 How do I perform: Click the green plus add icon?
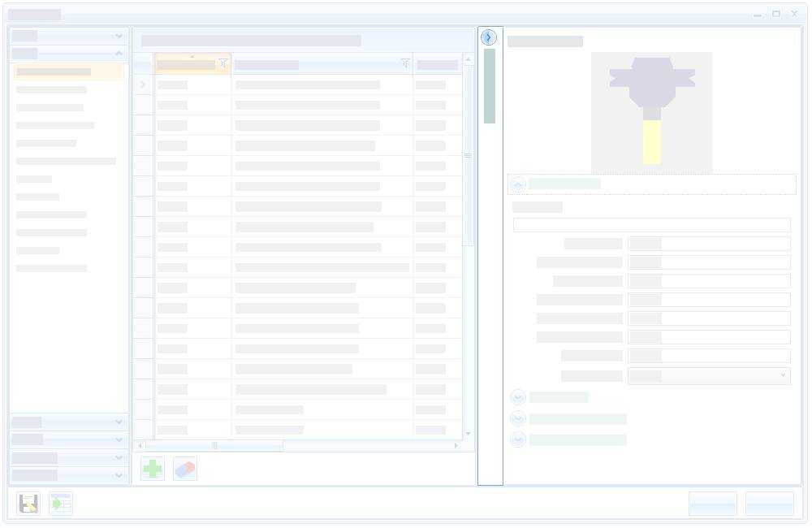click(x=153, y=469)
